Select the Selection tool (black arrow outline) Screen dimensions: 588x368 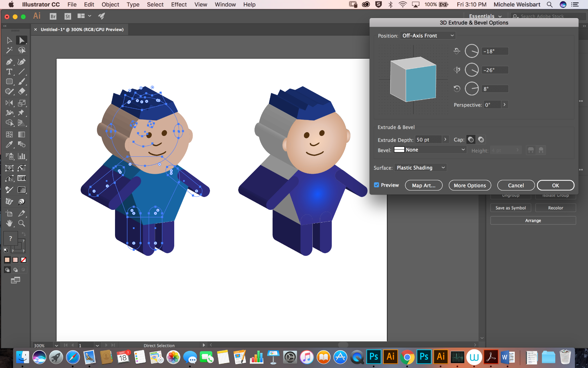pos(9,40)
